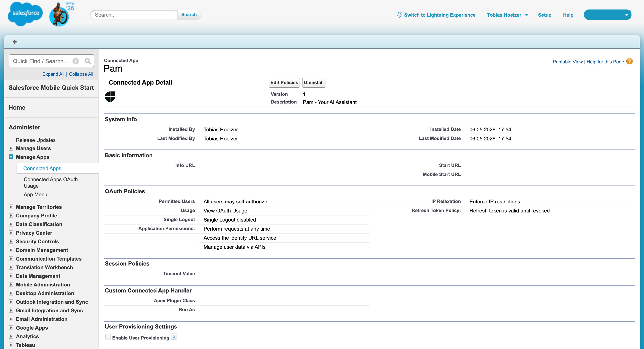
Task: Expand the Outlook Integration and Sync node
Action: [11, 302]
